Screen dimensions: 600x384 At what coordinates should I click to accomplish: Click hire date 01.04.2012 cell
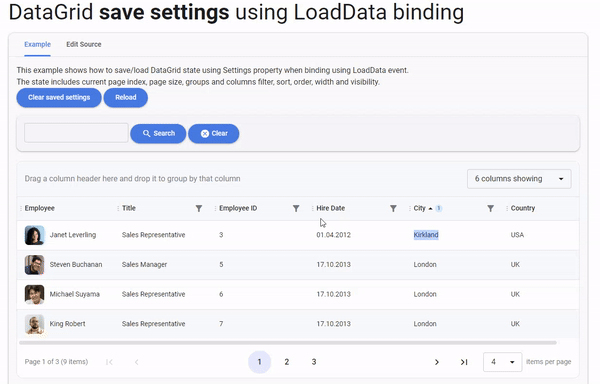pos(333,235)
